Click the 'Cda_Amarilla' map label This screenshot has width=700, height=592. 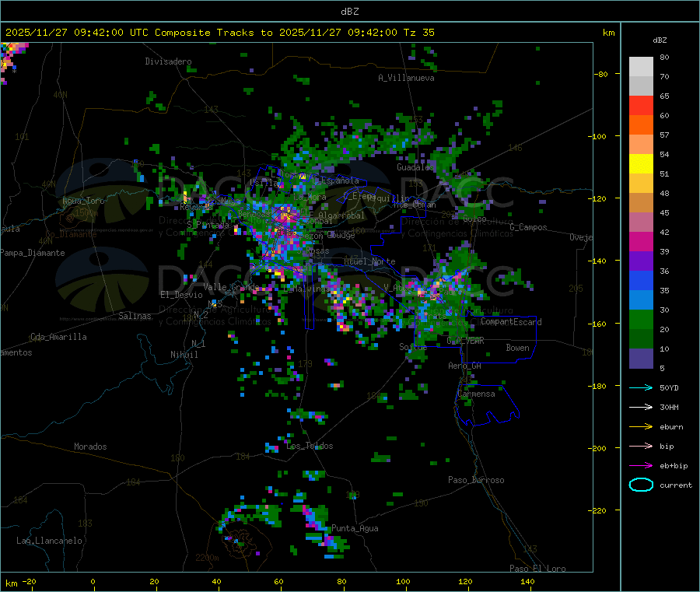58,337
